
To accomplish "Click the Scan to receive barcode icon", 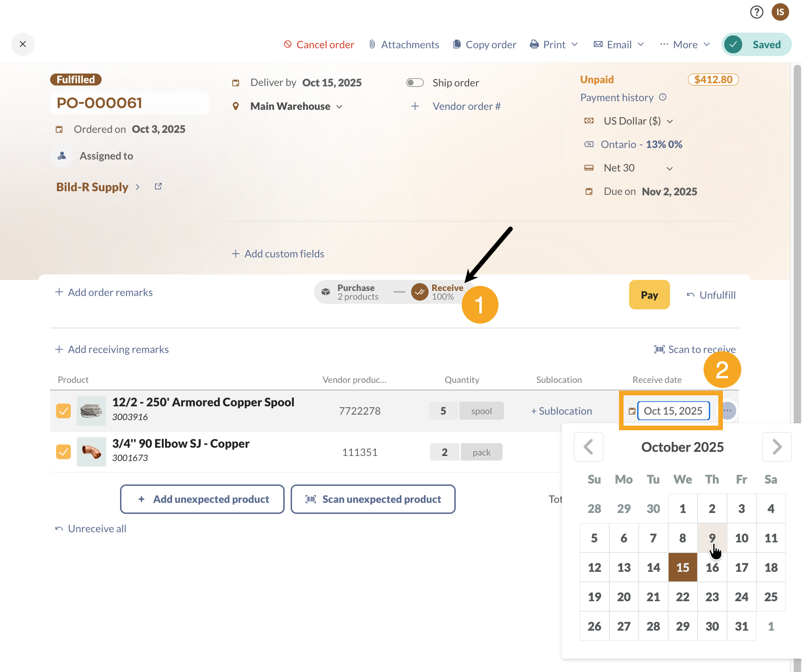I will tap(659, 349).
